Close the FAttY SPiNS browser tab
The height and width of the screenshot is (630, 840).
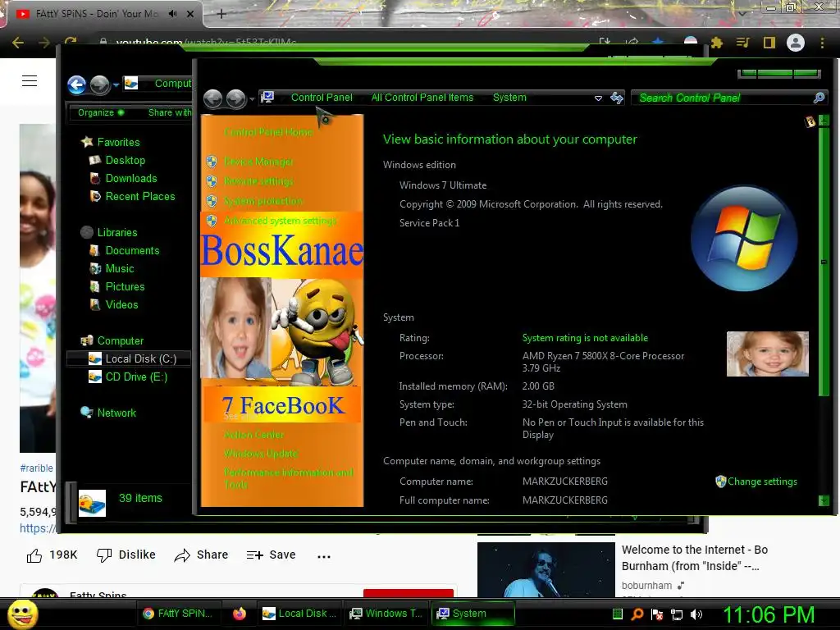(190, 14)
